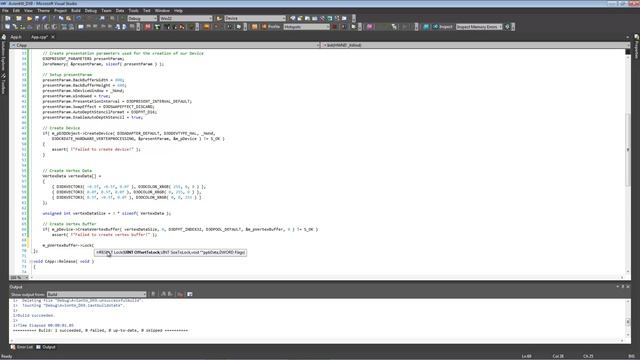Screen dimensions: 640x360
Task: Close the App.cpp tab
Action: point(53,37)
